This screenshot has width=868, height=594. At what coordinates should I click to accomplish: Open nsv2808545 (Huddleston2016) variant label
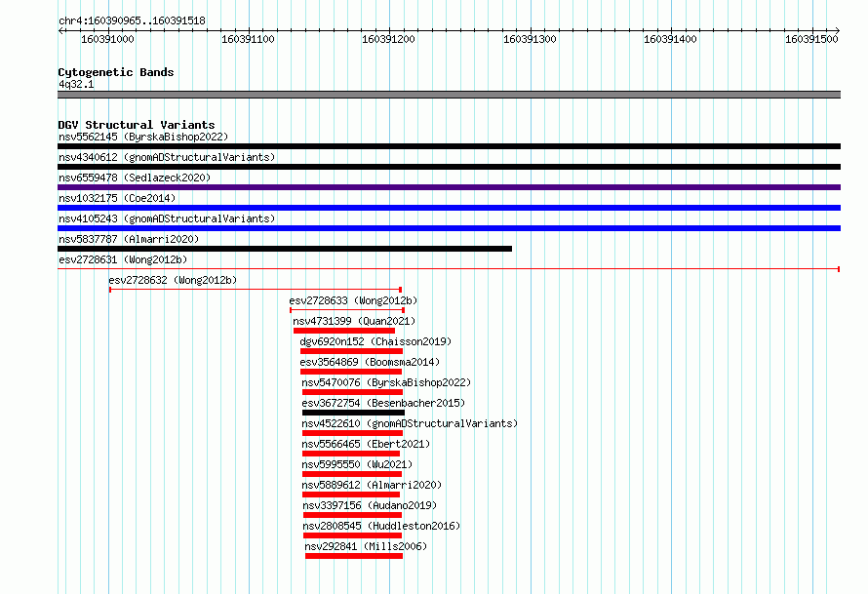click(381, 526)
